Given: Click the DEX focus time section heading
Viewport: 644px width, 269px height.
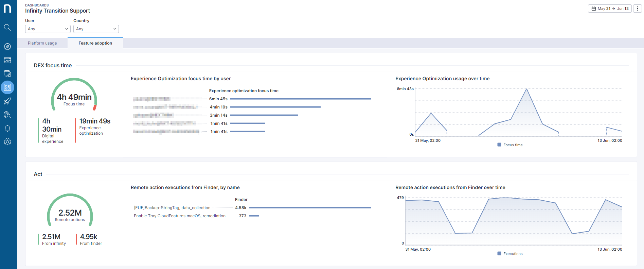Looking at the screenshot, I should [x=53, y=65].
